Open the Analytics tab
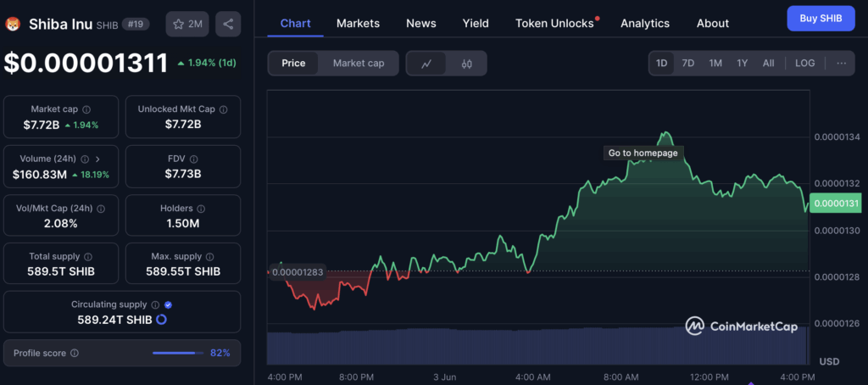Image resolution: width=868 pixels, height=385 pixels. click(x=645, y=23)
